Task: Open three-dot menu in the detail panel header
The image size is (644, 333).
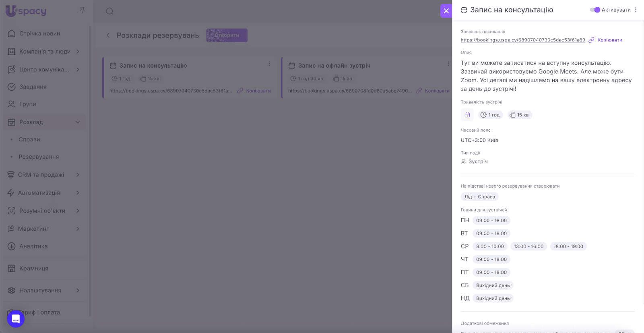Action: pos(636,10)
